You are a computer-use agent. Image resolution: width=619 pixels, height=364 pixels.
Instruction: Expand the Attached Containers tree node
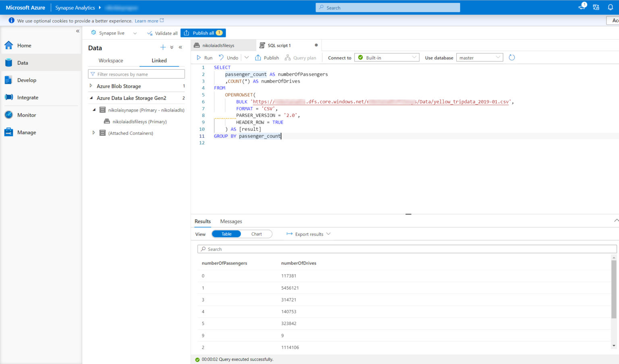(93, 133)
